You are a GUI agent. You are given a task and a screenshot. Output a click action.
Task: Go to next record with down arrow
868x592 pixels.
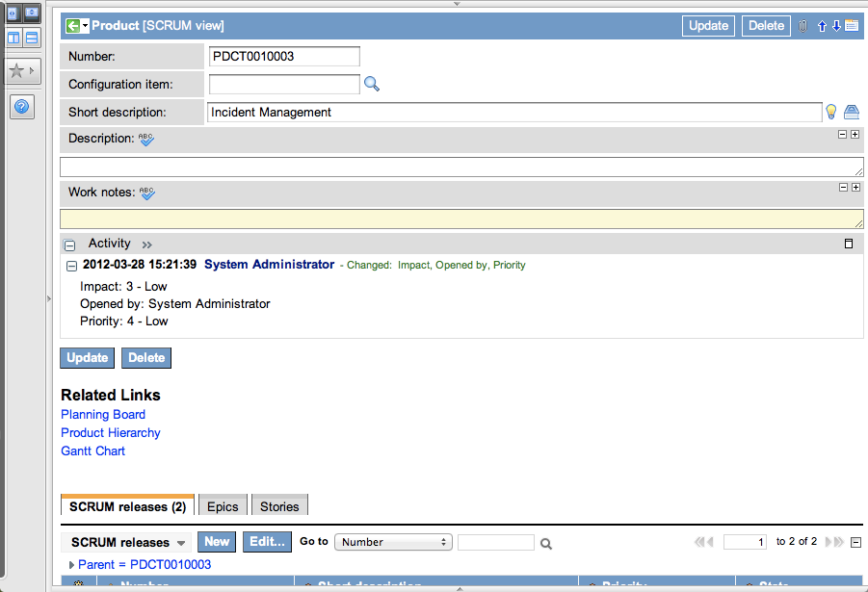coord(835,26)
